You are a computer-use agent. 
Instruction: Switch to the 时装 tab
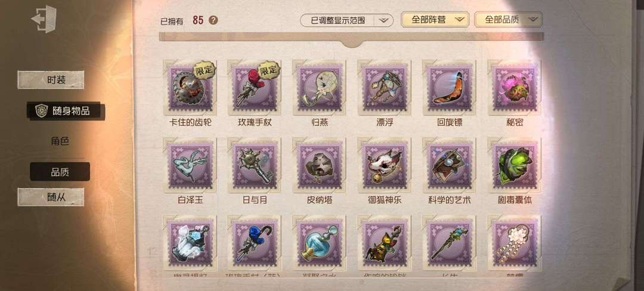coord(51,80)
